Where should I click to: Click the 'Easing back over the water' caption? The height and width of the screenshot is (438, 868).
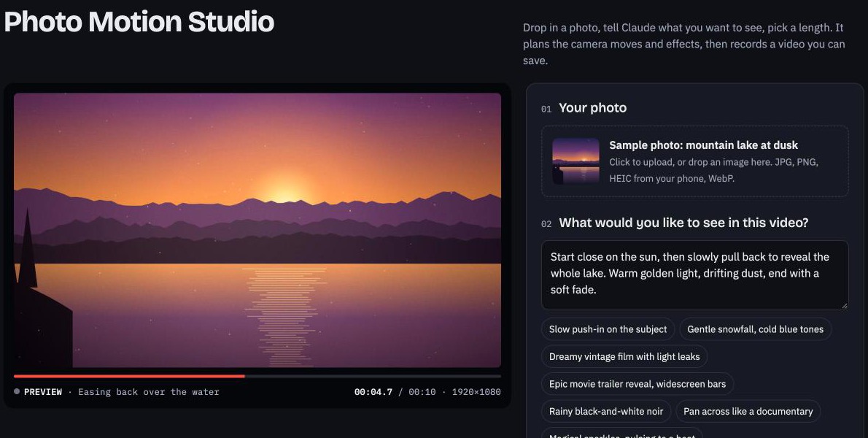(x=148, y=392)
